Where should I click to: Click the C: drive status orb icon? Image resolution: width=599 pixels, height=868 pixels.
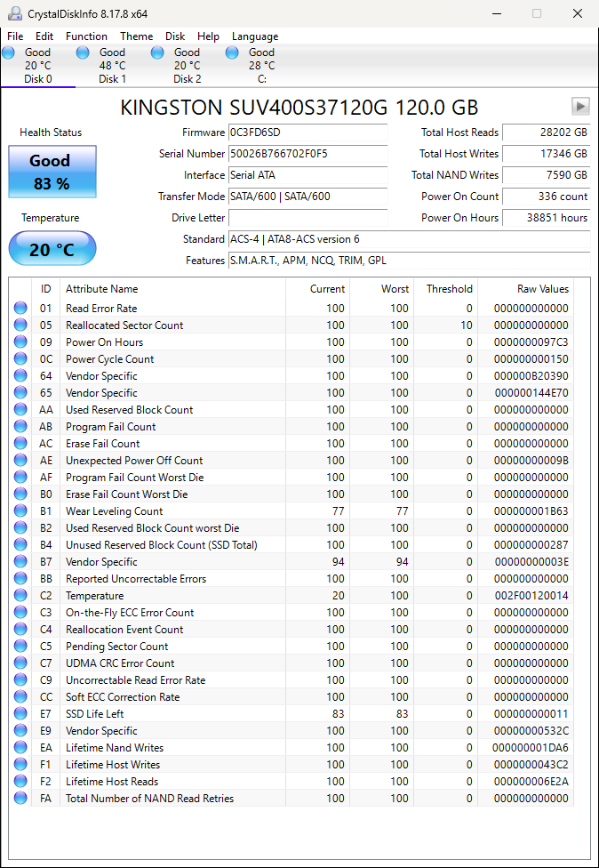point(233,53)
